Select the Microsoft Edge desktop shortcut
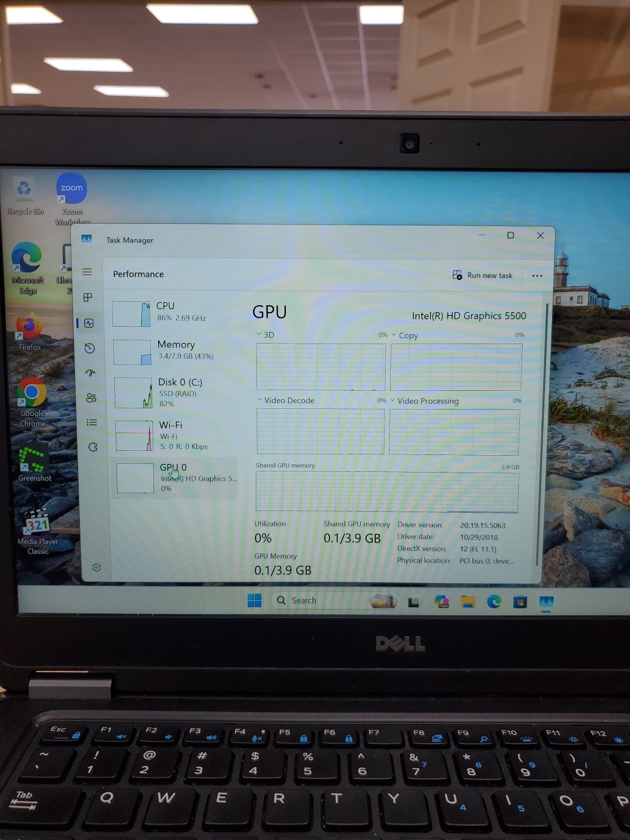 tap(27, 269)
